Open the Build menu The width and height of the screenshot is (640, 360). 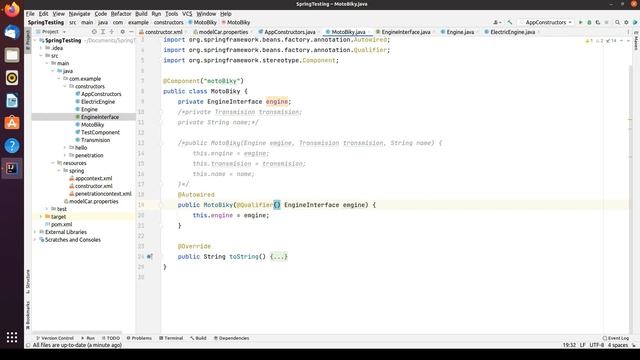coord(141,13)
